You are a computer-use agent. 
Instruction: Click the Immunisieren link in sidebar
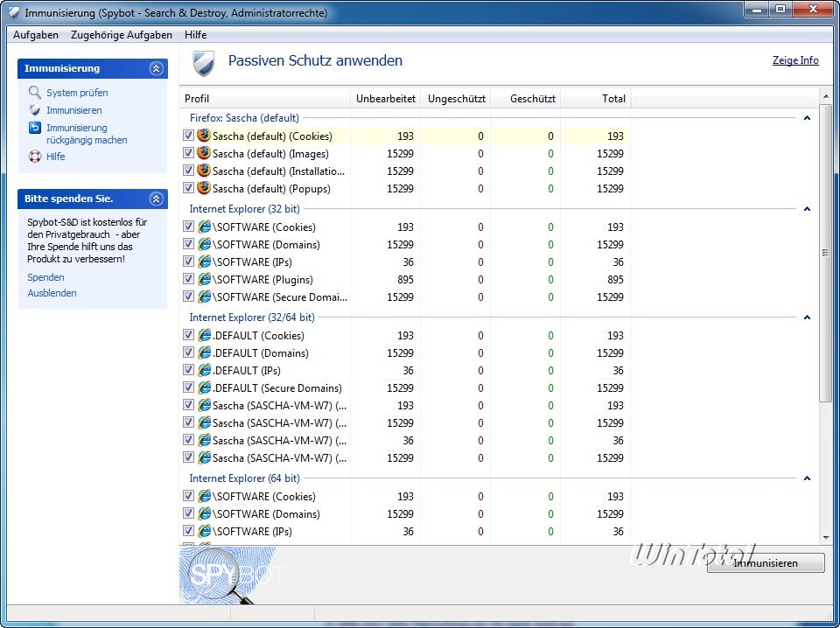pos(73,110)
